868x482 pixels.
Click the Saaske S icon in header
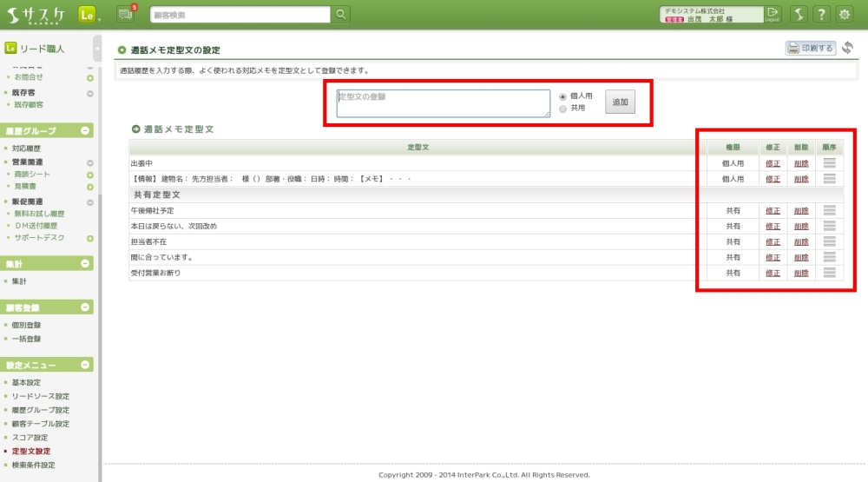click(798, 15)
